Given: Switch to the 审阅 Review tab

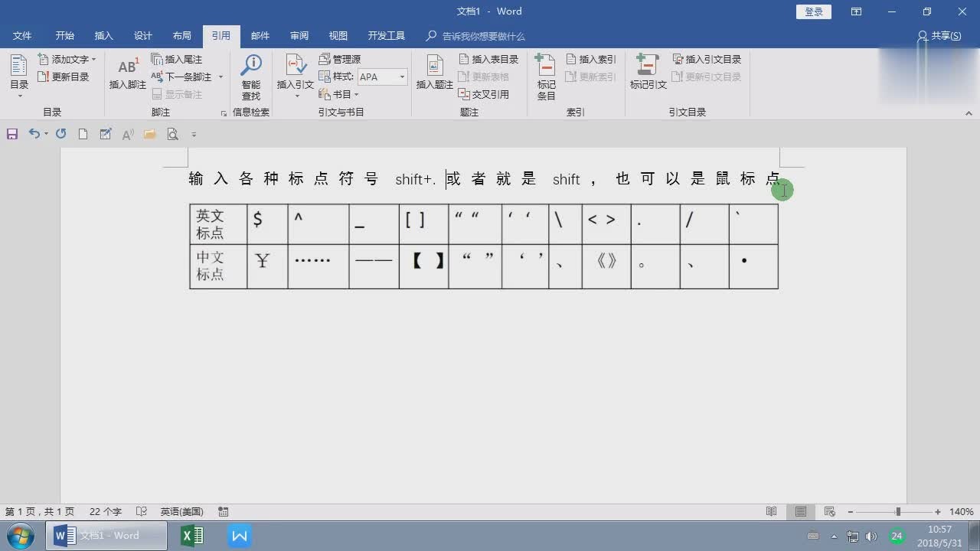Looking at the screenshot, I should pos(299,36).
